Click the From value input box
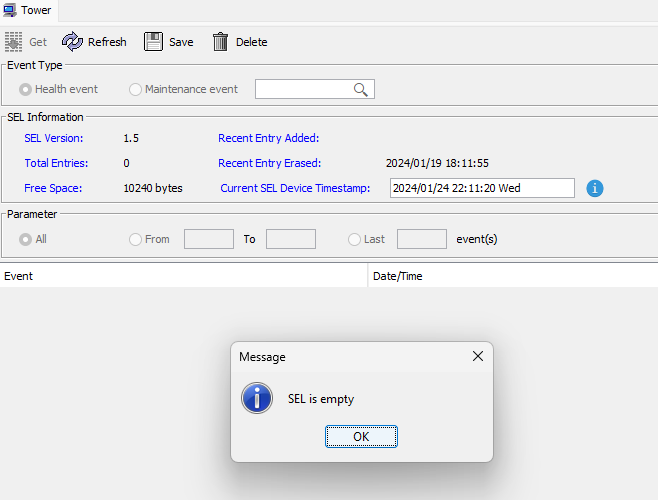Screen dimensions: 658x500 pos(209,239)
